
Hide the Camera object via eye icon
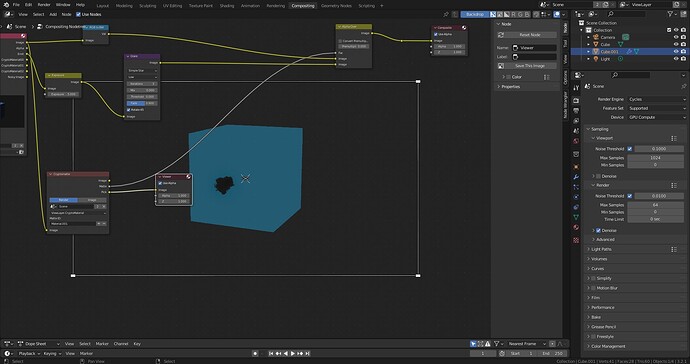(676, 37)
